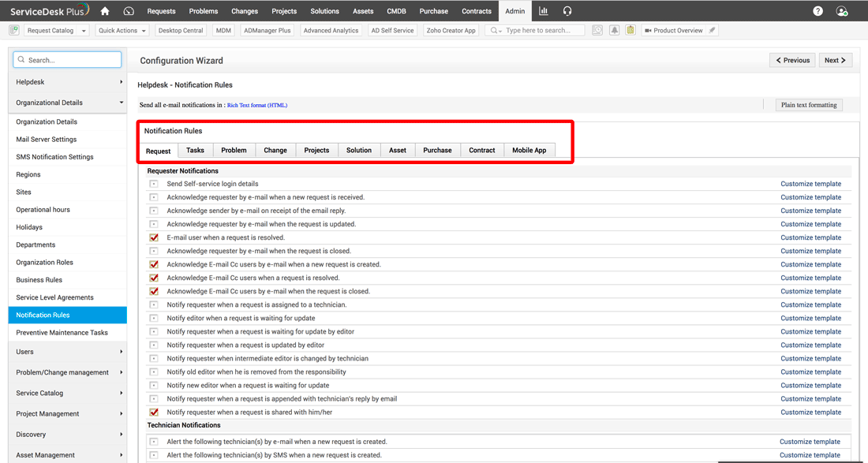Open the Dashboard gauge icon

point(129,11)
